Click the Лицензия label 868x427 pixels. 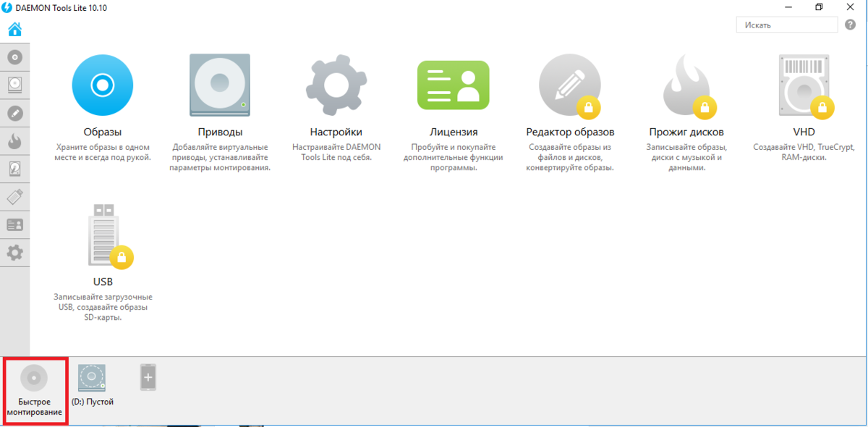tap(453, 132)
